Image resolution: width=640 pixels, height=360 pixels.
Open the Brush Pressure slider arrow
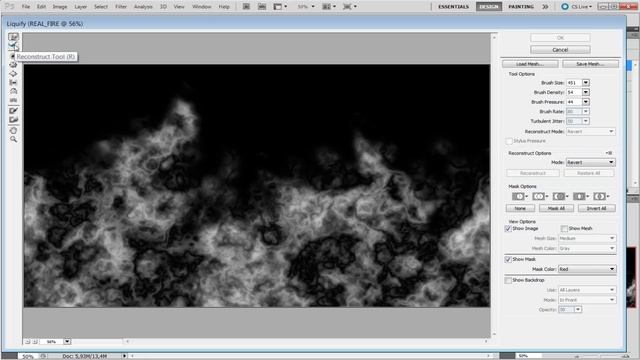click(x=586, y=102)
